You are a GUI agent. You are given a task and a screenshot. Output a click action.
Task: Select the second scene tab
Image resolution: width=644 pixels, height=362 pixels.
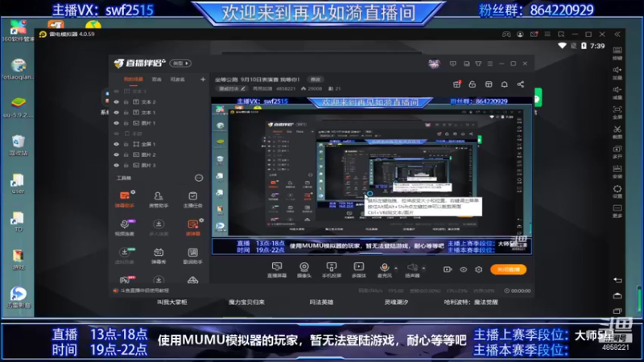click(x=156, y=79)
